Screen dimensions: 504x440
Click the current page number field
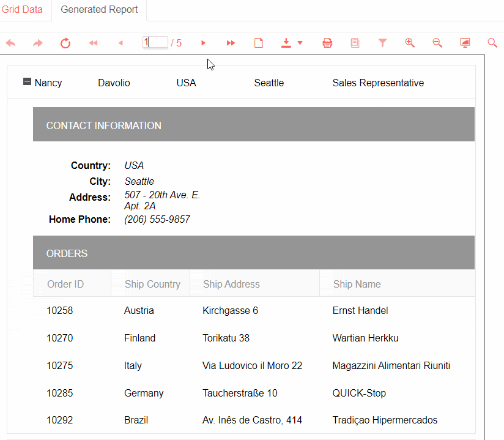click(156, 42)
